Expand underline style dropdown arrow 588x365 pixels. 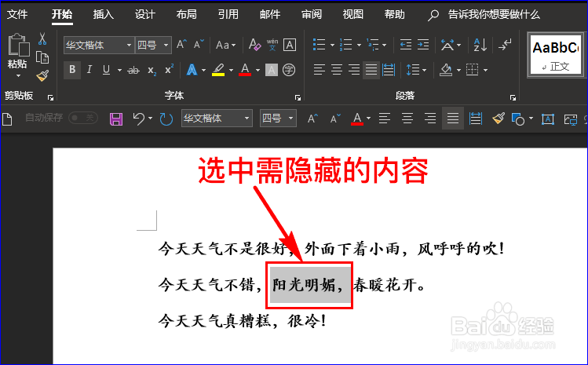pos(119,70)
